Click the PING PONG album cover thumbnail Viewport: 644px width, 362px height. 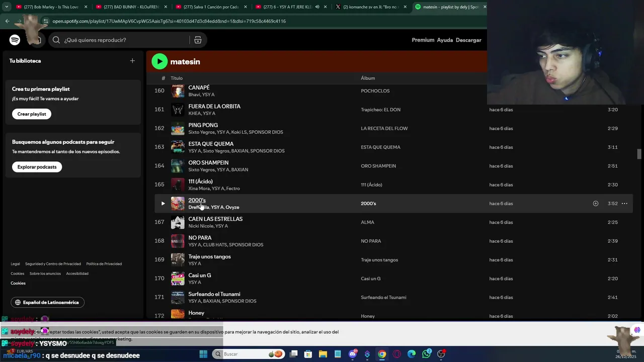178,128
